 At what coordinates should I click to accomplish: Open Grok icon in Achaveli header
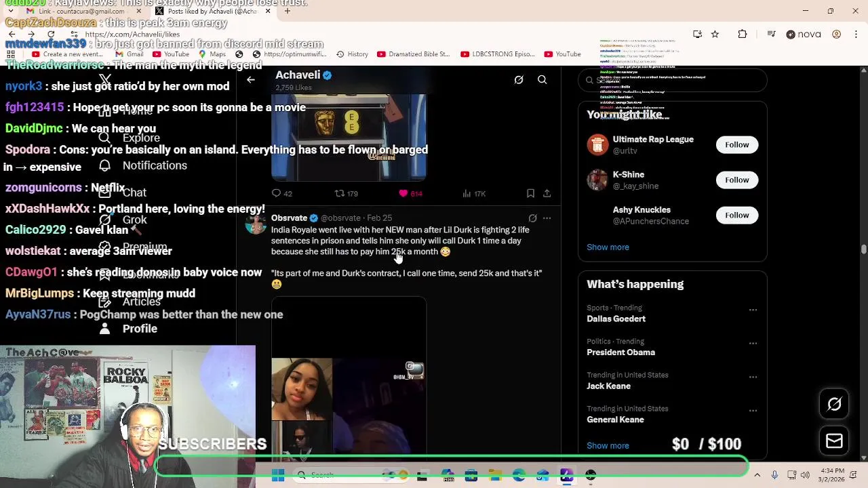[519, 80]
